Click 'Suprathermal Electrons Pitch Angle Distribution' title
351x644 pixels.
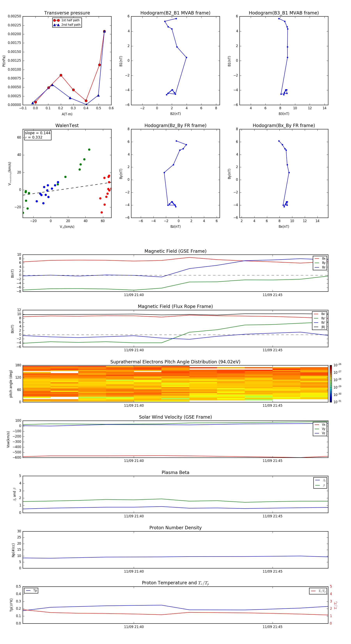175,362
